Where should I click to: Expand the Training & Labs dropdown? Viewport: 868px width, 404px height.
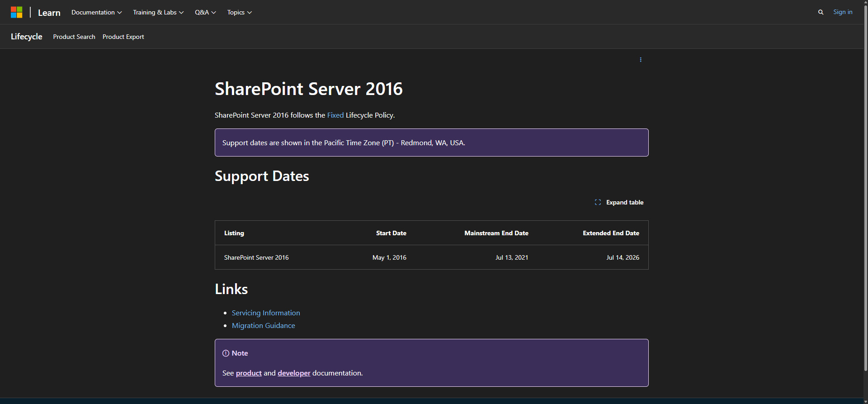[158, 12]
